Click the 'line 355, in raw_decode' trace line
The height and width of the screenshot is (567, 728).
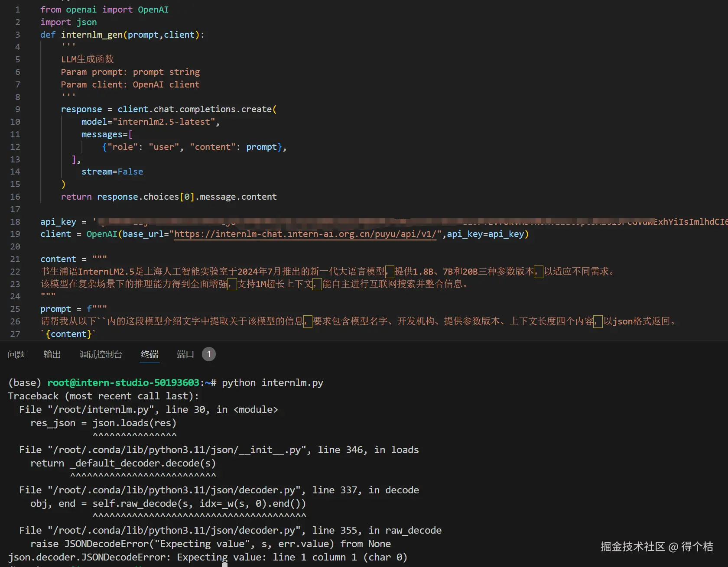(231, 531)
